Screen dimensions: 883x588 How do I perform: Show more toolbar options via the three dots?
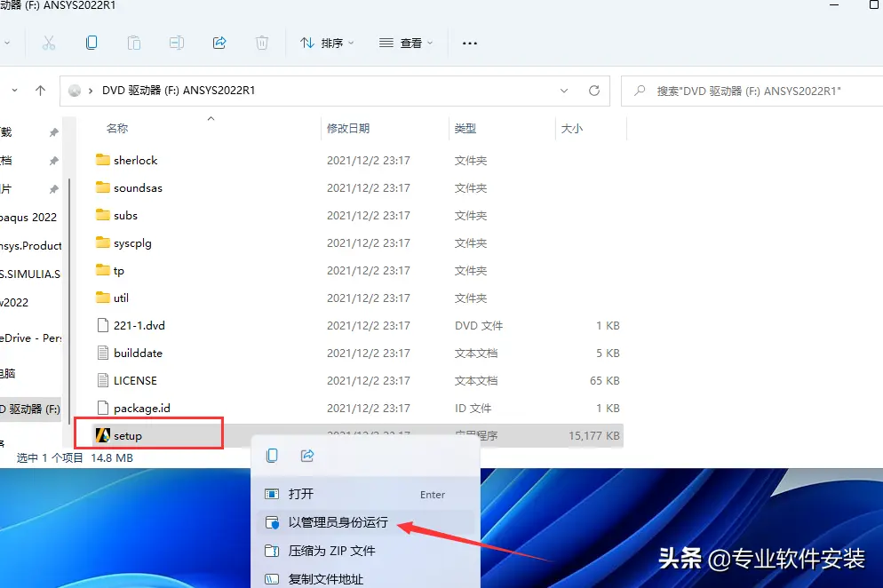click(470, 43)
